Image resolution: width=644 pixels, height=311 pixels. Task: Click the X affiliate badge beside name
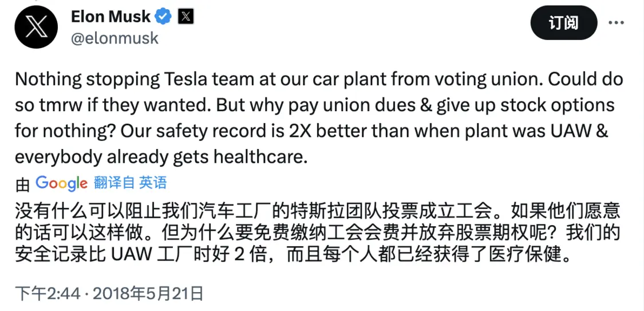pyautogui.click(x=185, y=17)
